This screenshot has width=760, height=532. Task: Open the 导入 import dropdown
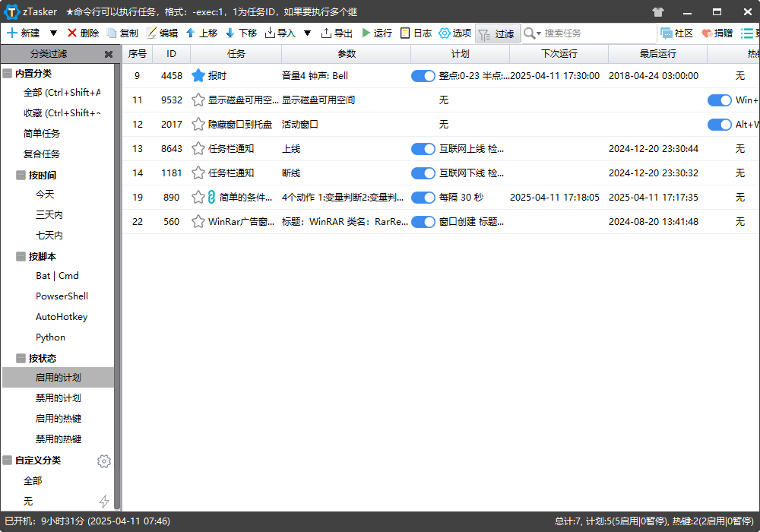(x=309, y=33)
